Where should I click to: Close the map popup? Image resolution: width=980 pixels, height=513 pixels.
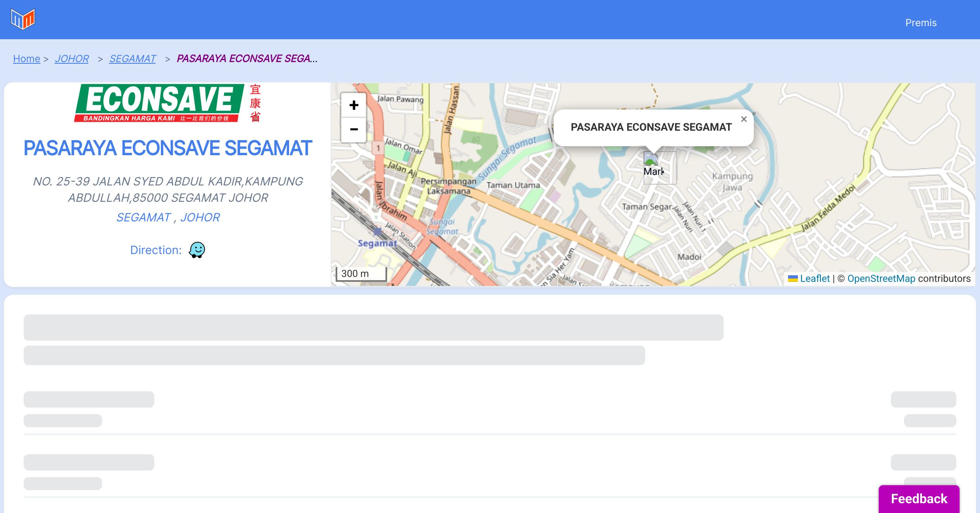click(x=744, y=119)
